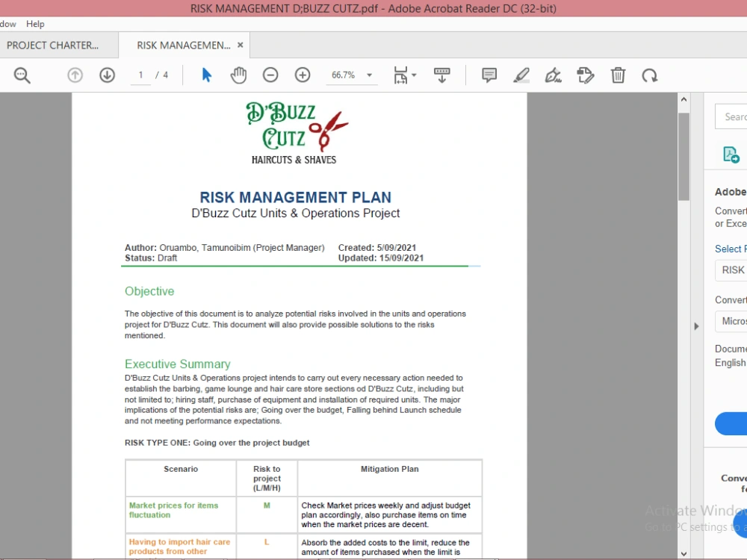Viewport: 747px width, 560px height.
Task: Click the Objective section heading
Action: (x=149, y=291)
